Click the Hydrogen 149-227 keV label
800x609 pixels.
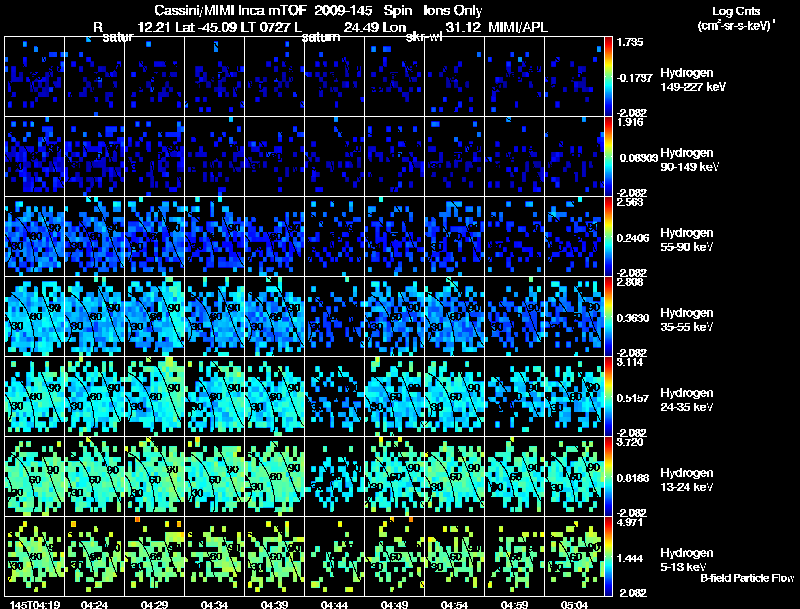click(692, 80)
